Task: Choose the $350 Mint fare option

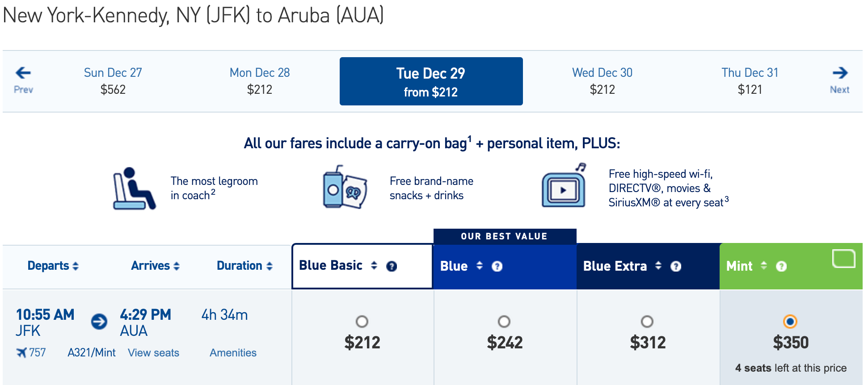Action: pyautogui.click(x=790, y=322)
